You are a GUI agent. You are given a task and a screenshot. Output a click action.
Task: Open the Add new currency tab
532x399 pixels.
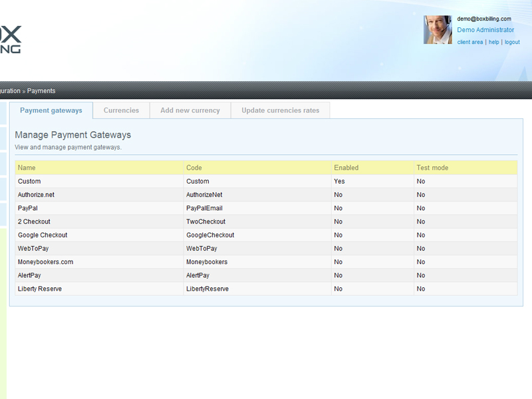tap(190, 110)
